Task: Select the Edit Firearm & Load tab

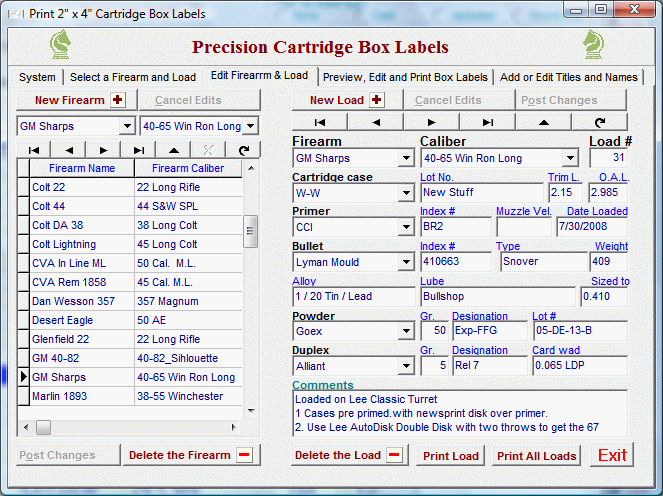Action: (259, 76)
